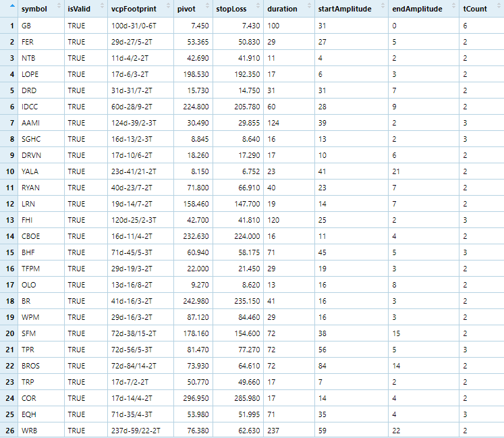This screenshot has width=504, height=438.
Task: Select the SFM symbol cell
Action: point(41,333)
